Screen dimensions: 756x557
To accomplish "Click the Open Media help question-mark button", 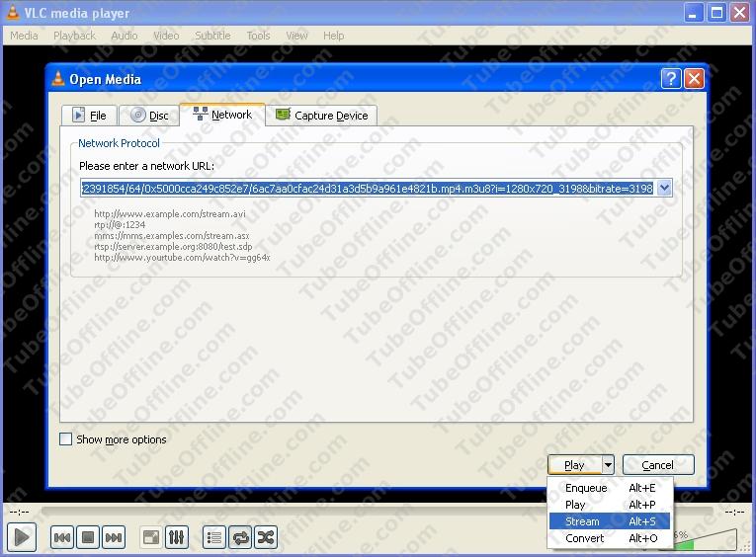I will 671,79.
